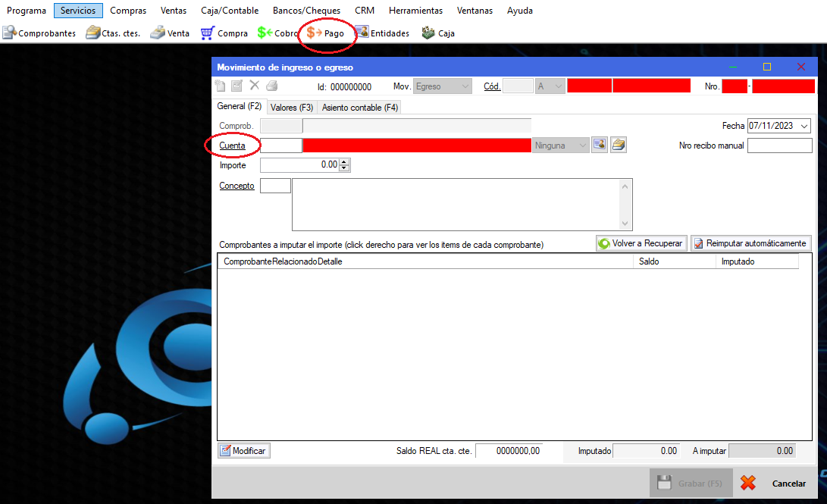Click the Cód. code input field
This screenshot has width=827, height=504.
point(518,86)
